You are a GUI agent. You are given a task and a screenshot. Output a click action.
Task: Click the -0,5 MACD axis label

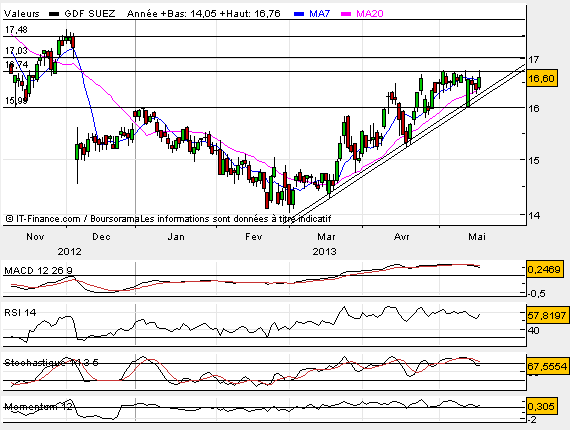pyautogui.click(x=536, y=294)
